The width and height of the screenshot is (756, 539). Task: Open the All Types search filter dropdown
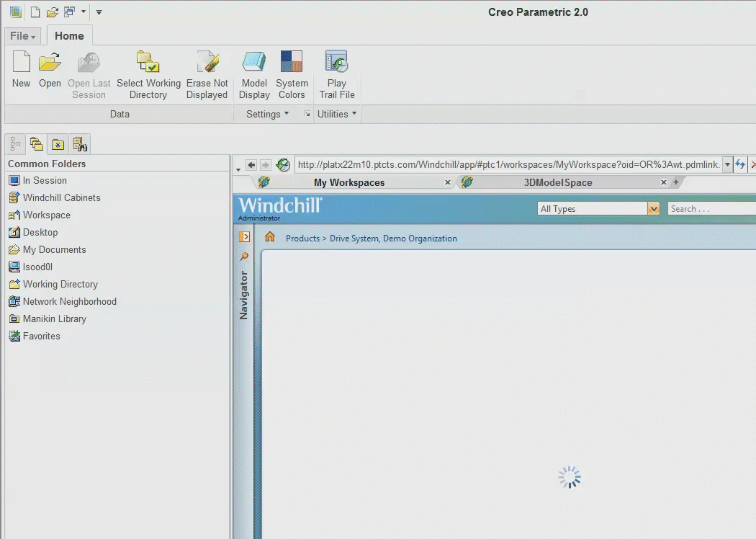point(652,208)
